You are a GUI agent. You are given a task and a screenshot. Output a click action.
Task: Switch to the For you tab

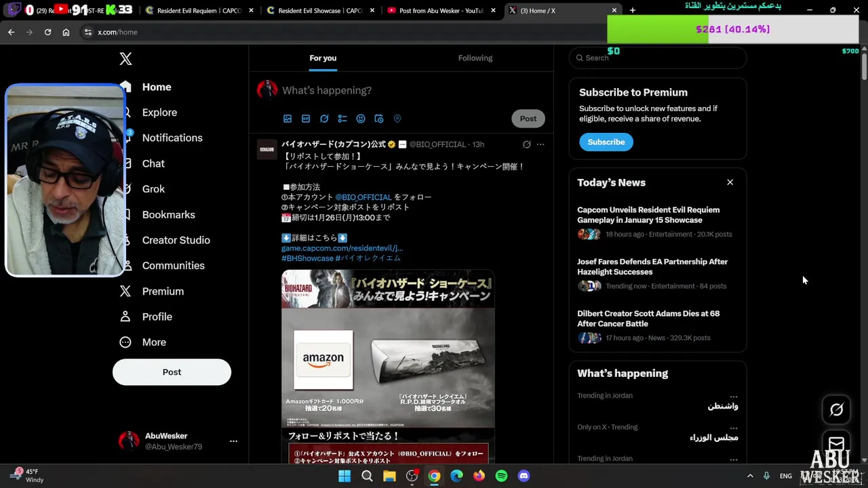[323, 58]
